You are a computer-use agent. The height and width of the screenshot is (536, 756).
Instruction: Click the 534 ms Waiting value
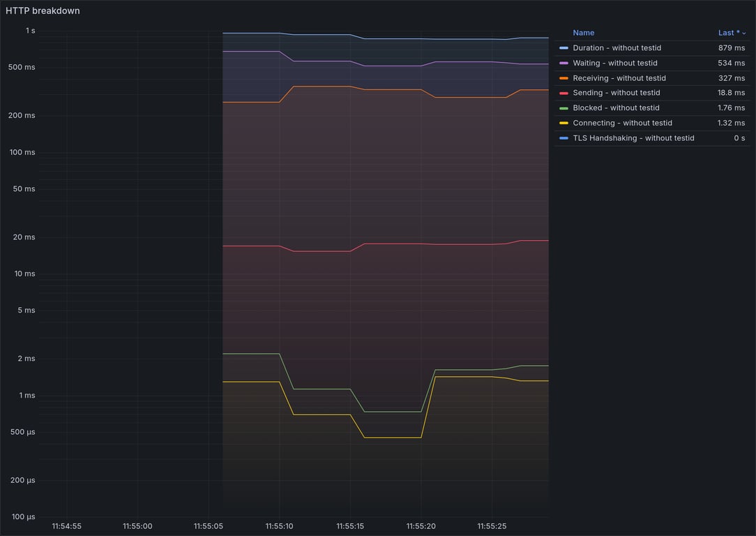[732, 63]
